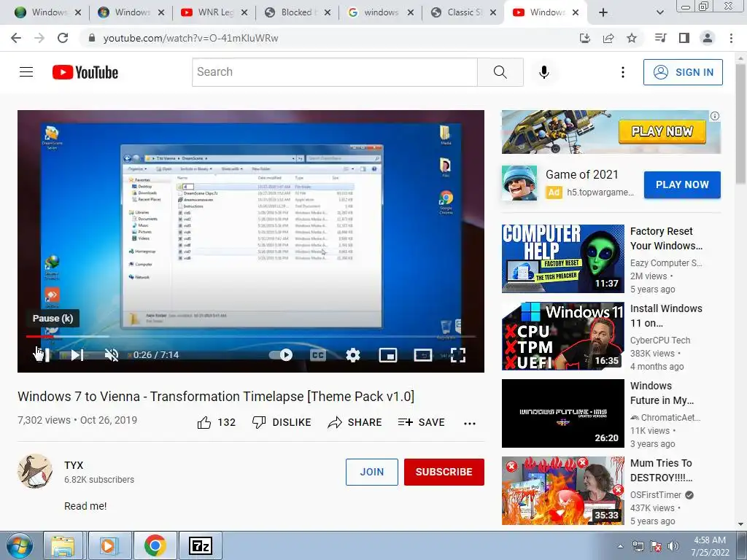Image resolution: width=747 pixels, height=560 pixels.
Task: Click the taskbar clock showing 4:58 AM
Action: point(710,546)
